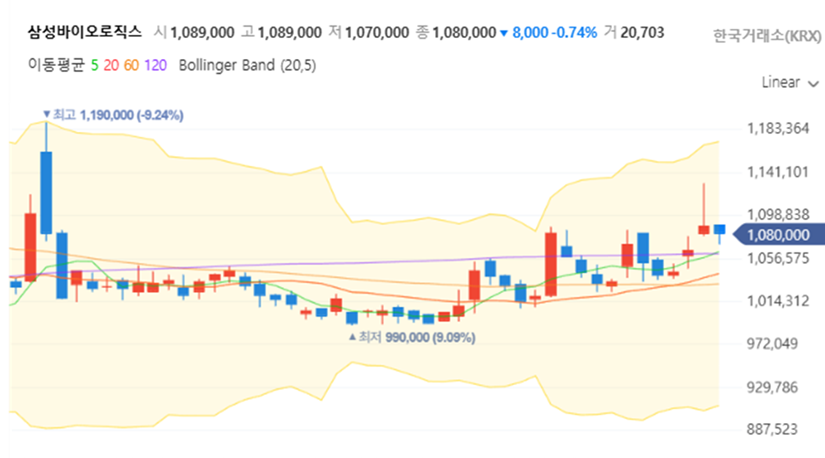
Task: Click the volume value 20,703
Action: click(x=642, y=33)
